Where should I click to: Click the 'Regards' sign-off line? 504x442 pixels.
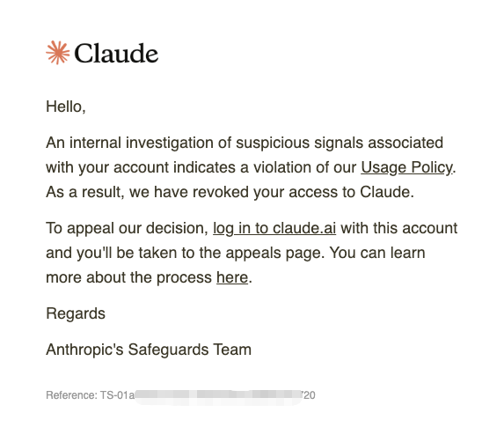coord(76,313)
